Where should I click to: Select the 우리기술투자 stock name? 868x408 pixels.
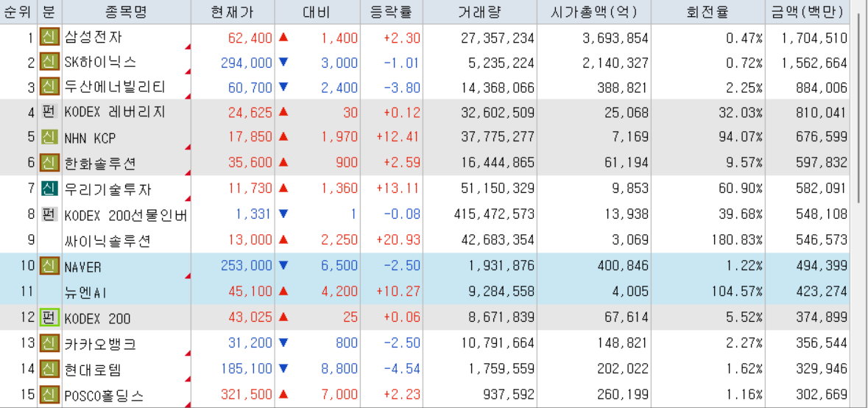[107, 189]
